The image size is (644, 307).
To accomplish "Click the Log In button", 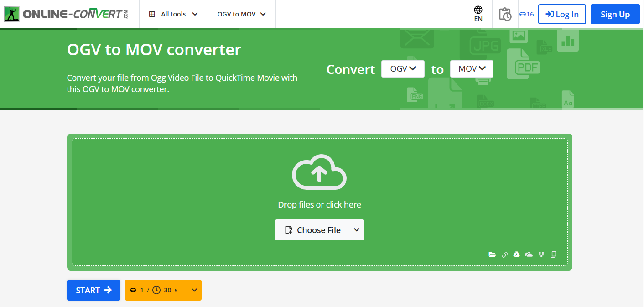I will 562,14.
